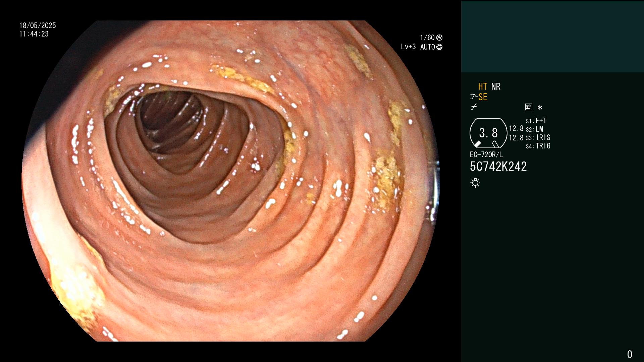This screenshot has width=644, height=362.
Task: Click the date 18/05/2025
Action: tap(38, 25)
